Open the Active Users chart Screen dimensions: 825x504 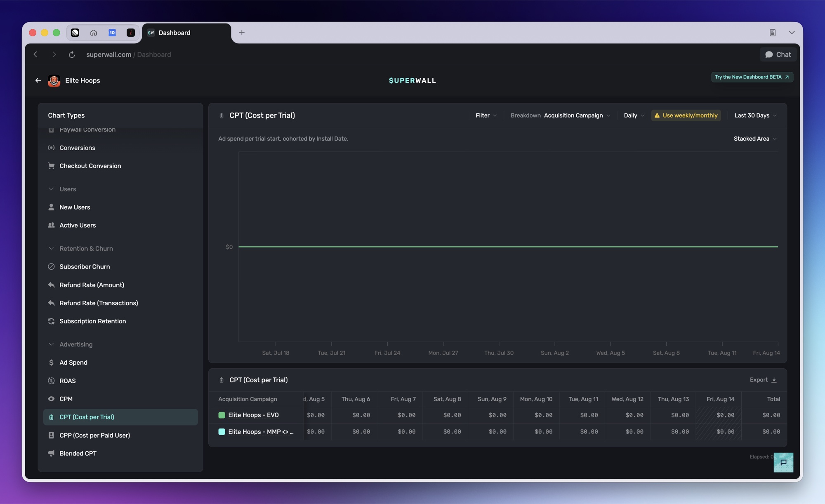(x=78, y=225)
